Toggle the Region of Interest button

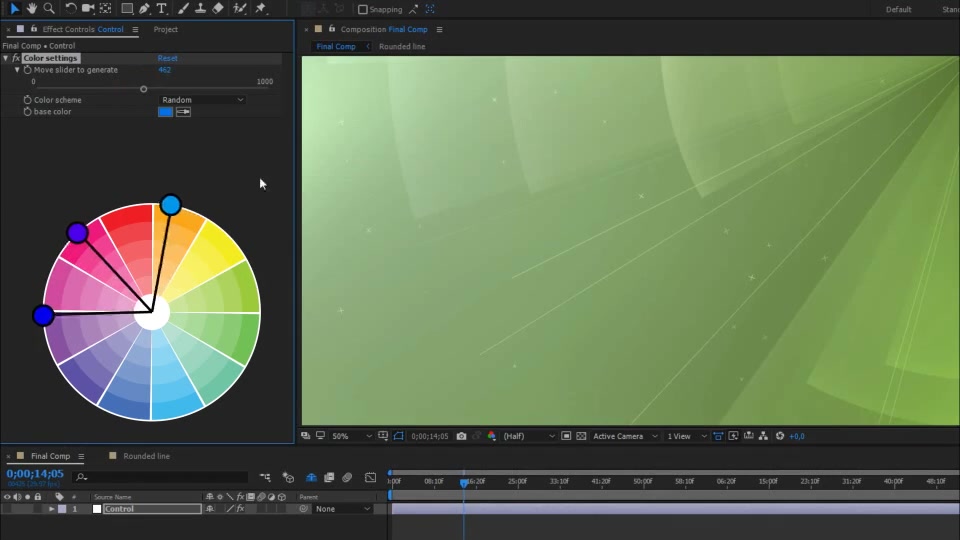point(566,436)
